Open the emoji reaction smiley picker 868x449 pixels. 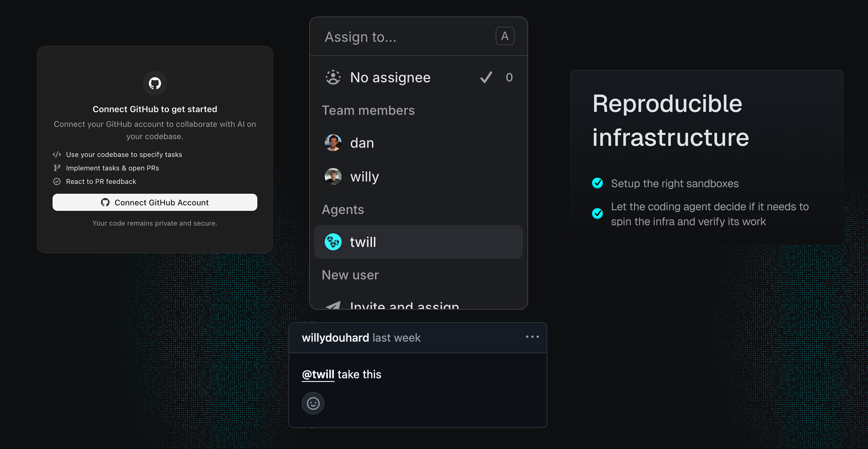[313, 403]
